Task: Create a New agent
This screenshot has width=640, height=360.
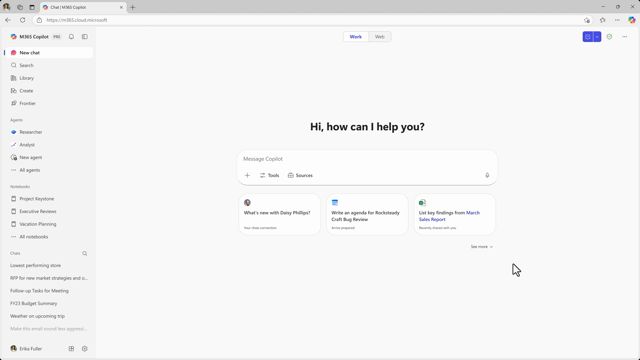Action: coord(49,157)
